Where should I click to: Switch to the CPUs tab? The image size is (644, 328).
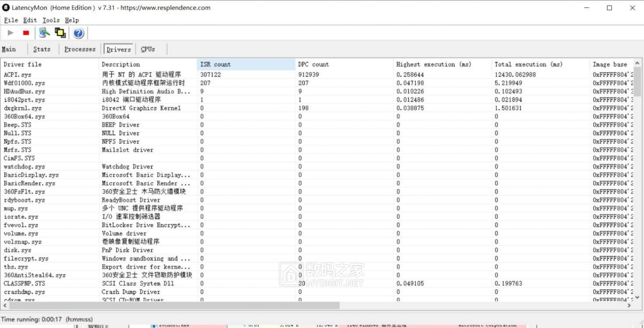click(148, 49)
